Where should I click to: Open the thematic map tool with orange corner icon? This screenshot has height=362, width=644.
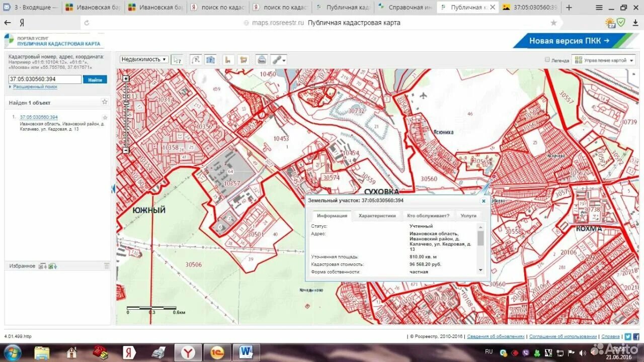[x=228, y=59]
